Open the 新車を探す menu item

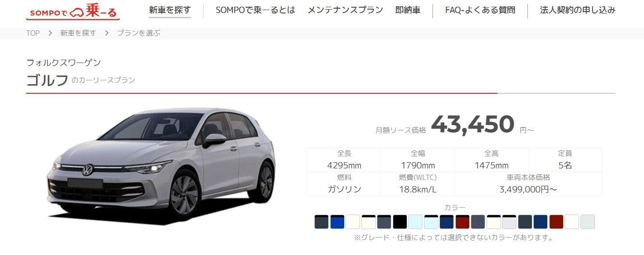[x=170, y=10]
